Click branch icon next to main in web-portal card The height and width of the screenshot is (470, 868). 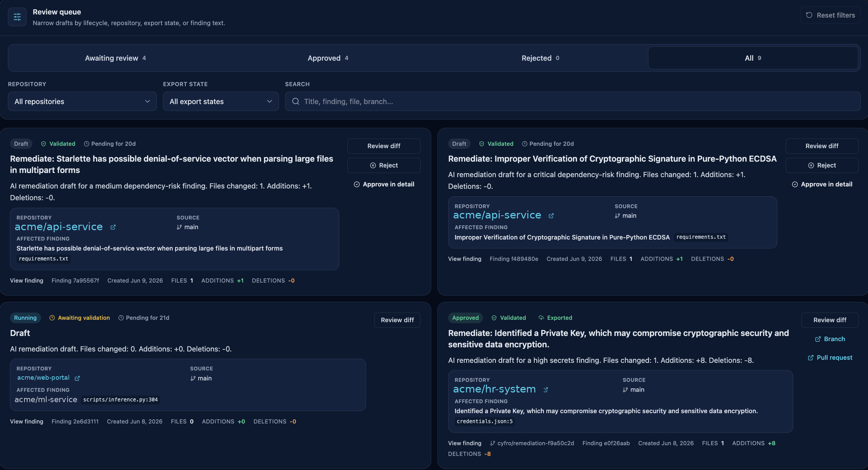click(193, 378)
